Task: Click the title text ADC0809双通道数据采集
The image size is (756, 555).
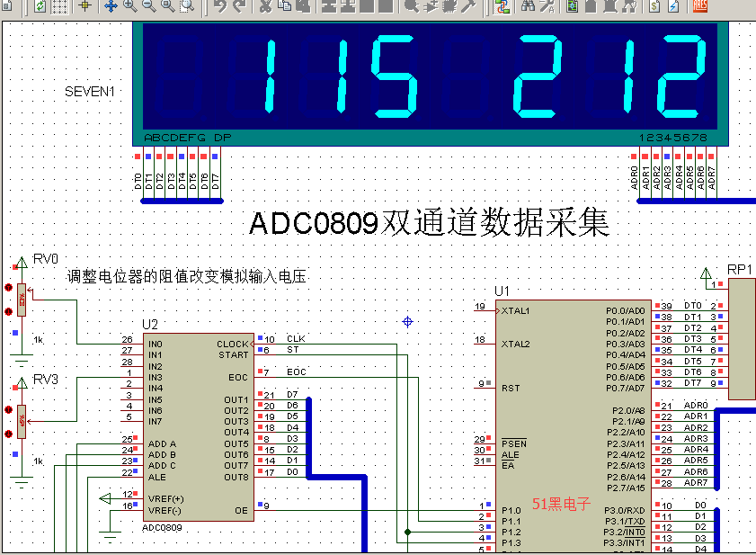Action: coord(429,223)
